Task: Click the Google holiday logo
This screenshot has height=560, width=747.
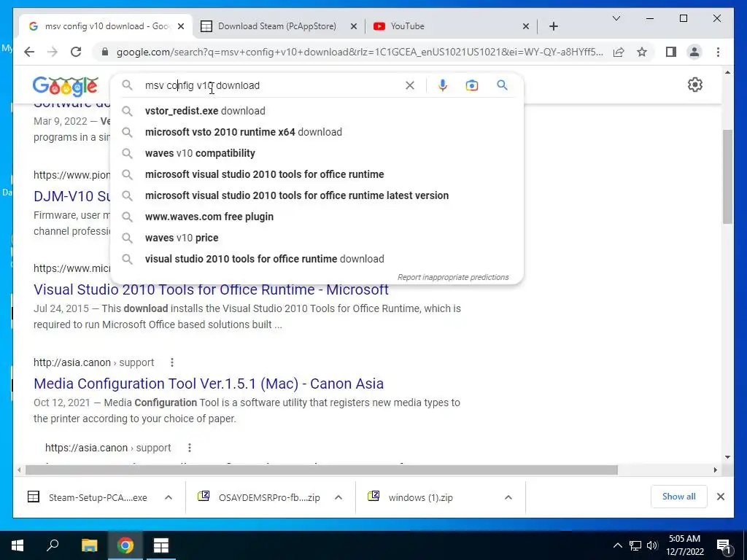Action: pos(66,86)
